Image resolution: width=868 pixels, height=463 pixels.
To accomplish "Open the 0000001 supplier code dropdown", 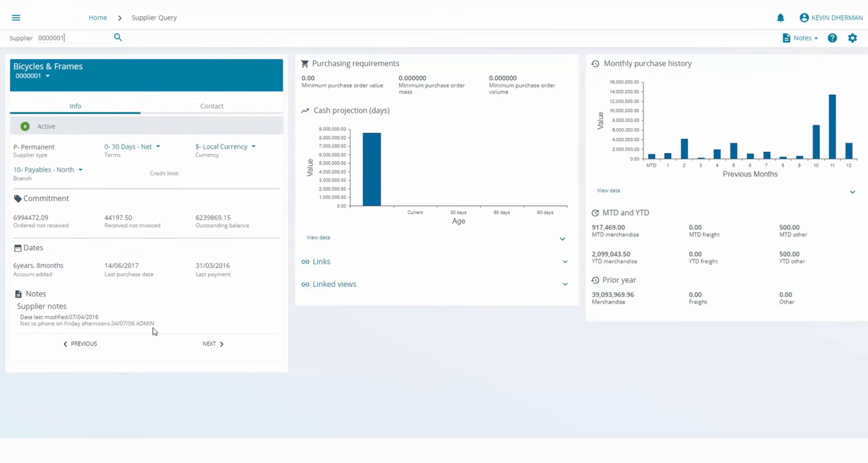I will [33, 76].
